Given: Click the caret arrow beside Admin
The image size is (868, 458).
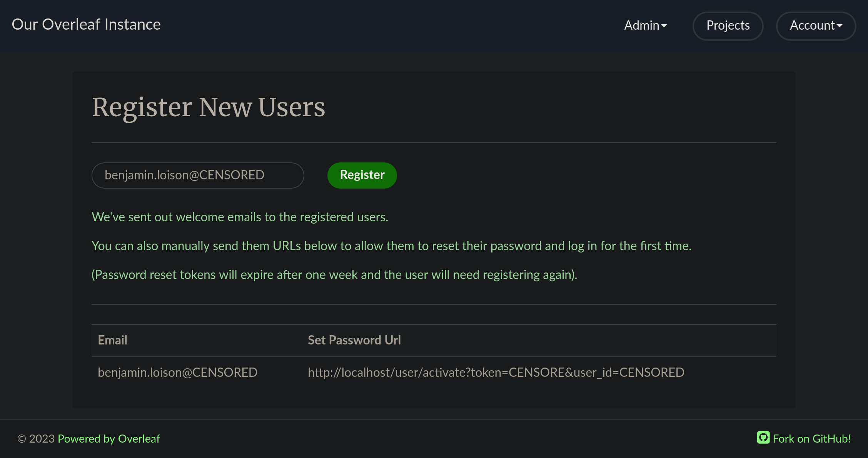Looking at the screenshot, I should [x=664, y=26].
